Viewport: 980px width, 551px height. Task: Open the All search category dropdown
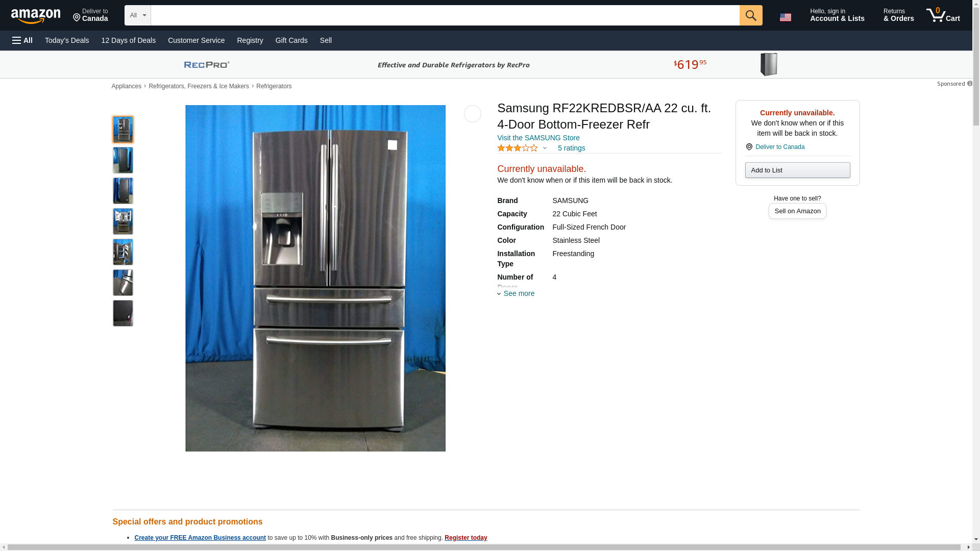137,15
